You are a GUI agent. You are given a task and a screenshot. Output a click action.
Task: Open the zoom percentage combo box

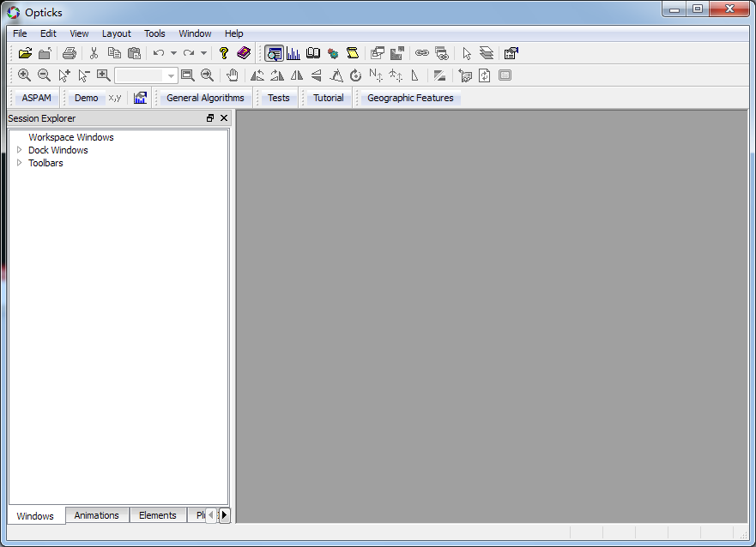pyautogui.click(x=171, y=76)
